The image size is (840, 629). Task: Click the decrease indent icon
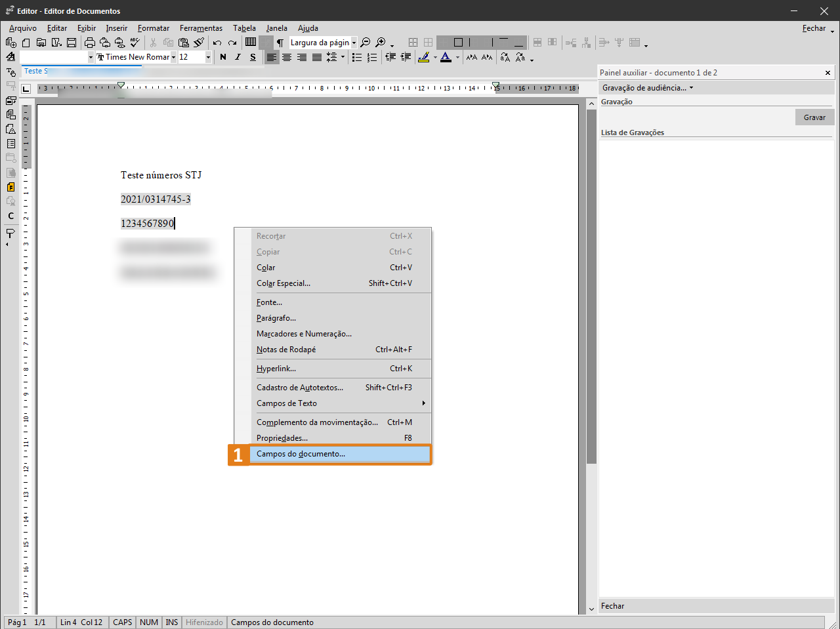390,58
